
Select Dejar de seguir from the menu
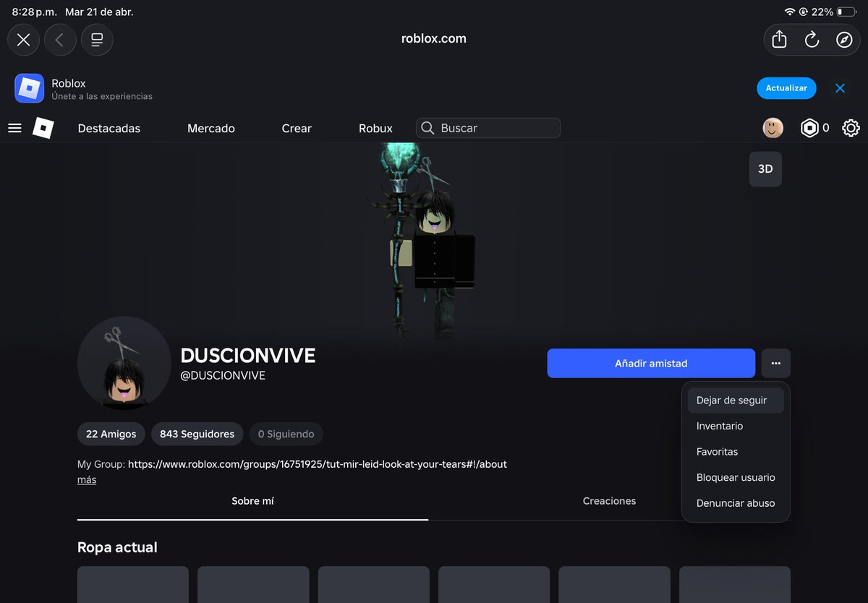pos(736,400)
